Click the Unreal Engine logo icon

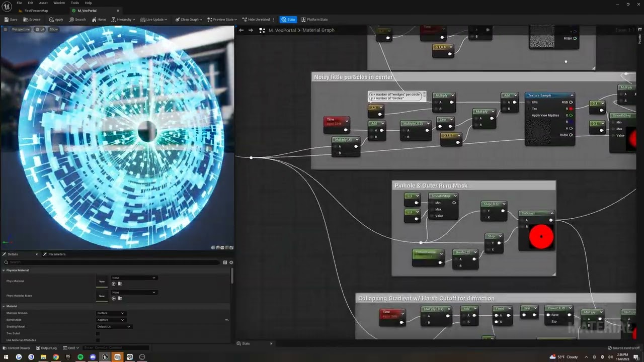pyautogui.click(x=7, y=6)
